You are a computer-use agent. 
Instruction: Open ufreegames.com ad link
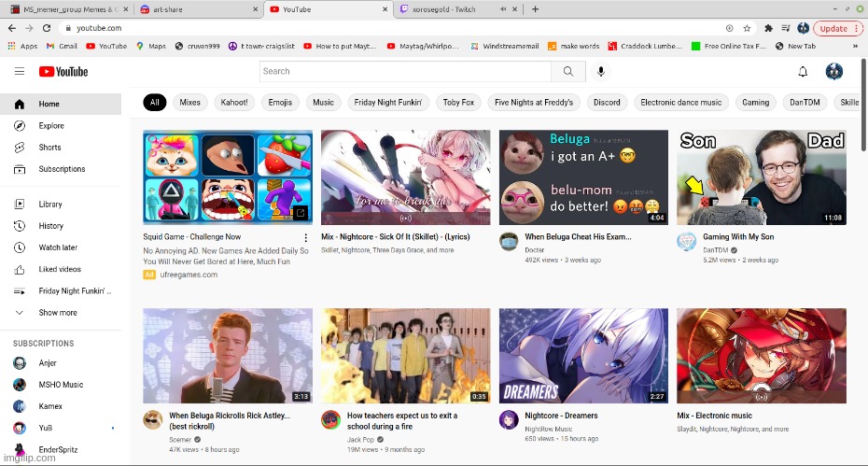click(x=189, y=275)
